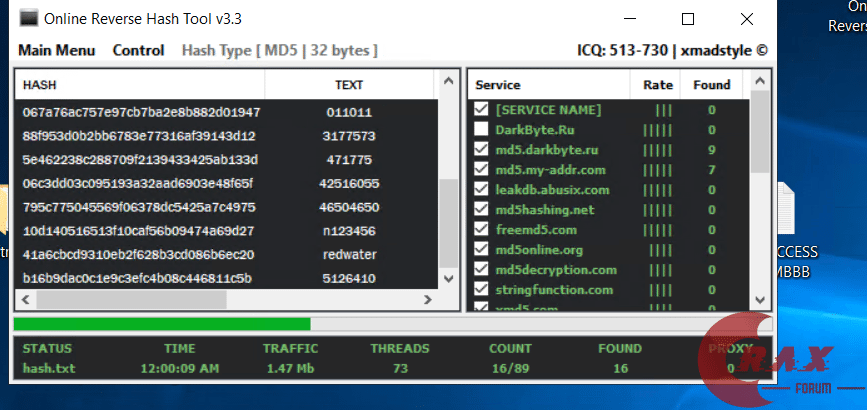Click the application icon in title bar
The image size is (867, 410).
click(x=29, y=19)
